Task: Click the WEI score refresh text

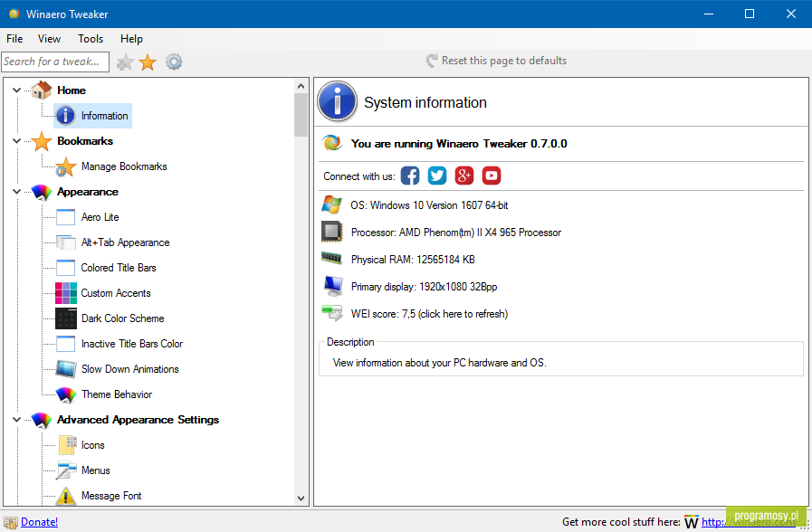Action: (429, 314)
